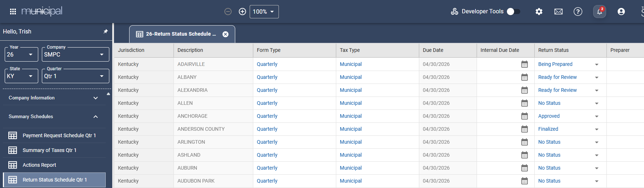The image size is (644, 188).
Task: Click the ARLINGTON description cell
Action: (213, 142)
